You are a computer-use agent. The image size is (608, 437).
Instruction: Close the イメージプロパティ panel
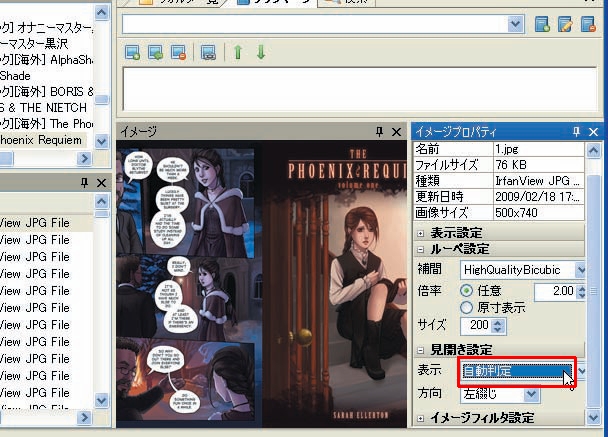tap(593, 132)
